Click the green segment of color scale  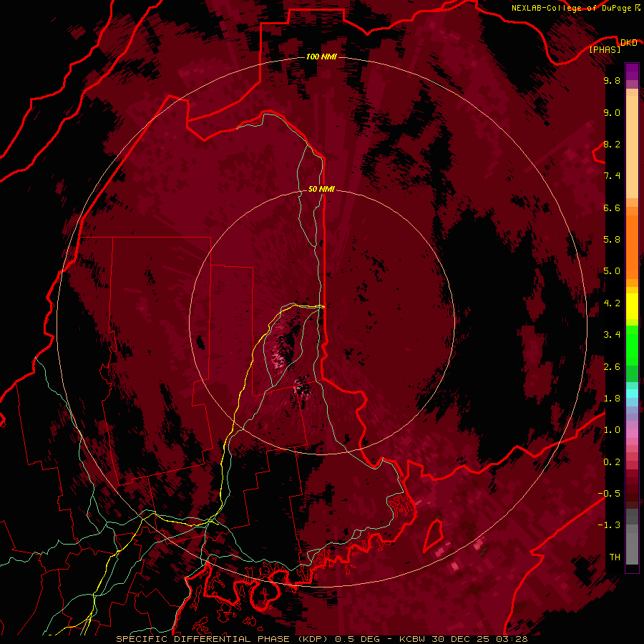(x=632, y=346)
